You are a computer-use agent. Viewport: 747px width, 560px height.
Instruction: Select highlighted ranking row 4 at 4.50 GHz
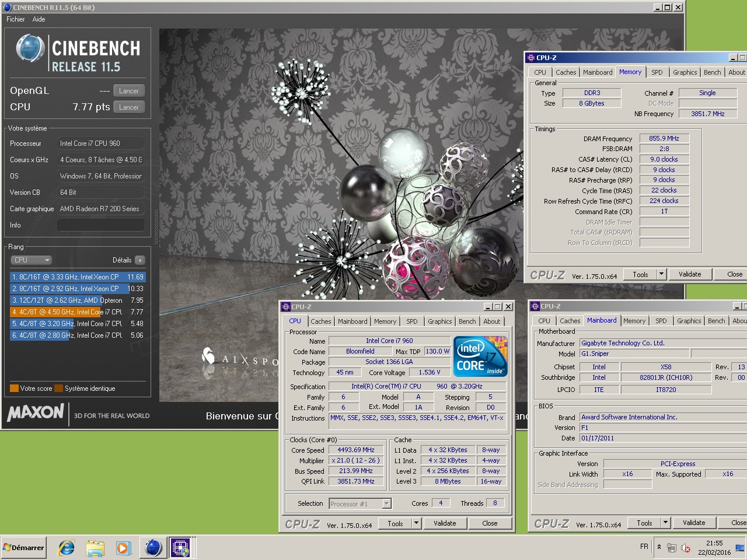(x=78, y=312)
